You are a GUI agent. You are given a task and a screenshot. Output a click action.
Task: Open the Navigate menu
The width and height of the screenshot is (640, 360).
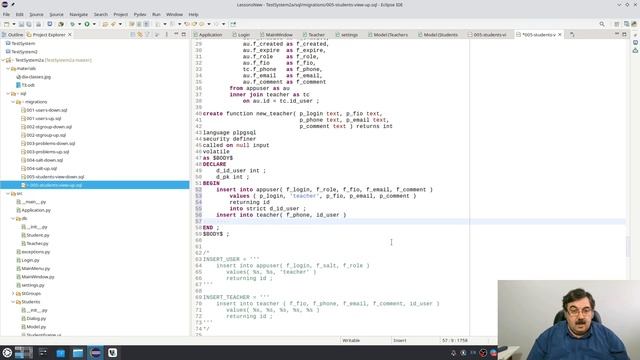[78, 14]
